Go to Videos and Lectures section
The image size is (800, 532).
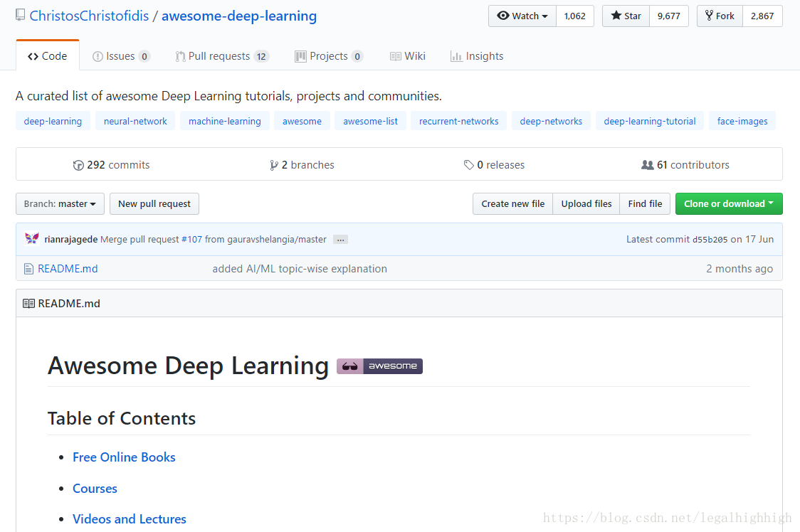click(x=130, y=518)
